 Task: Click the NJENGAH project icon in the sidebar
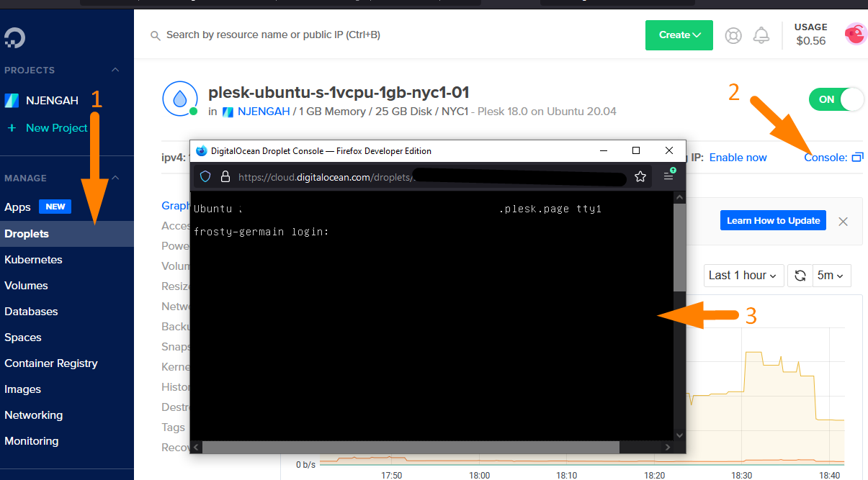(x=12, y=101)
